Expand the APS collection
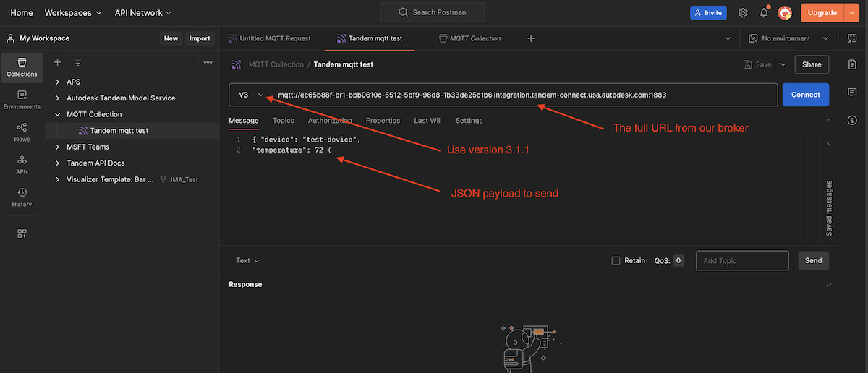 (x=58, y=82)
